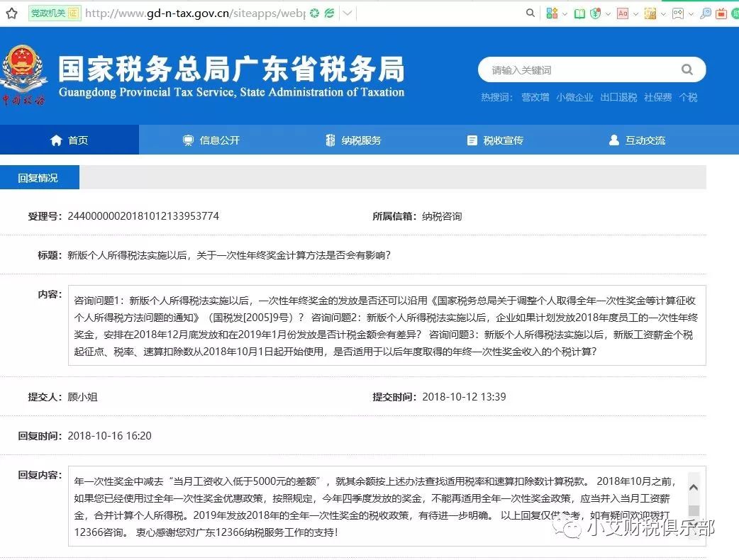Click the browser toolbar search magnifier
This screenshot has width=739, height=560.
pos(530,13)
